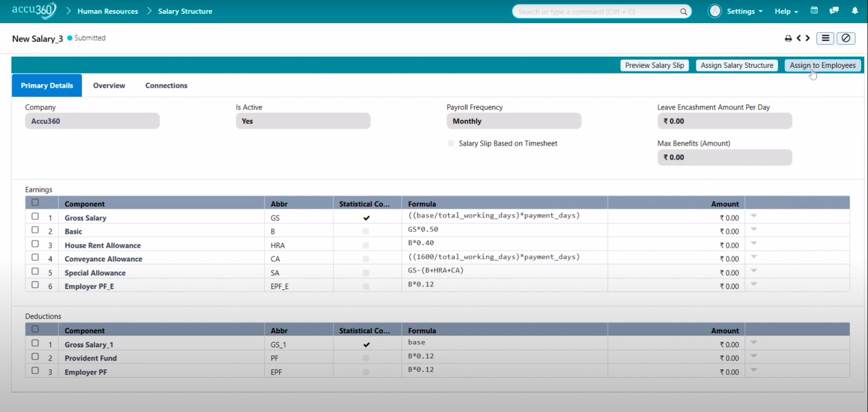Image resolution: width=868 pixels, height=412 pixels.
Task: Click the search magnifier icon
Action: 683,12
